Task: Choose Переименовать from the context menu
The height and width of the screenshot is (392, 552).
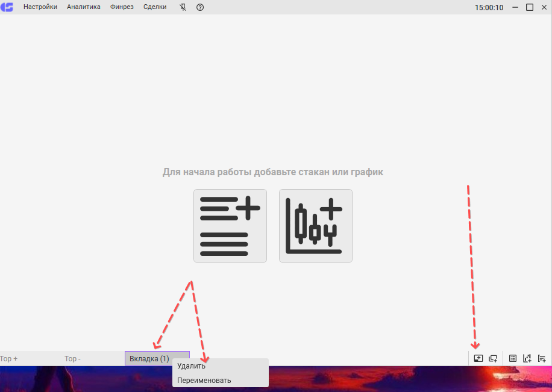Action: pyautogui.click(x=221, y=381)
